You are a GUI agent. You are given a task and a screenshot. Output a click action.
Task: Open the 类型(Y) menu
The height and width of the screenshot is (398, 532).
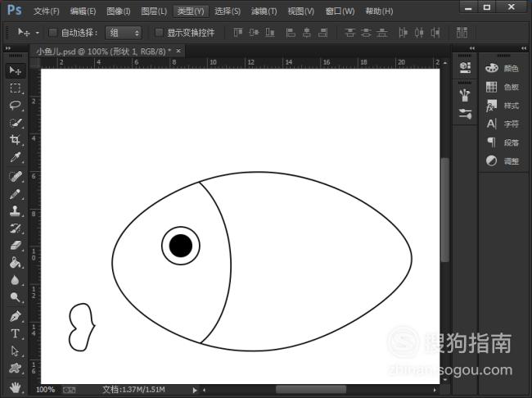click(191, 11)
